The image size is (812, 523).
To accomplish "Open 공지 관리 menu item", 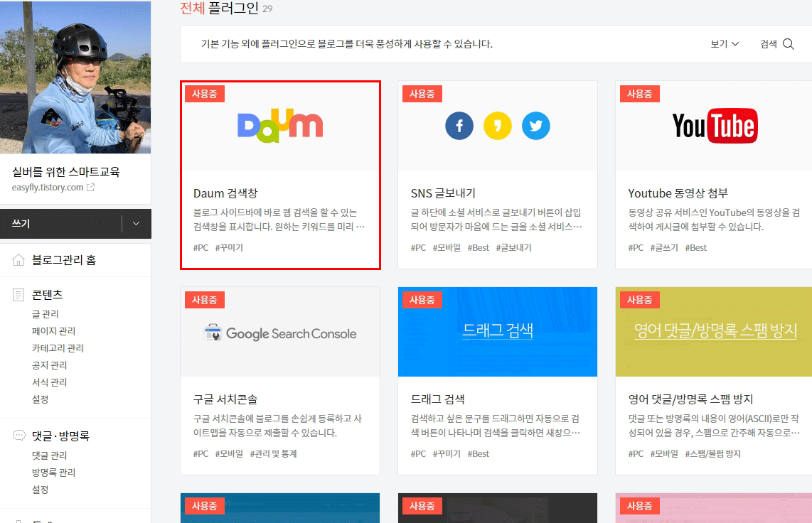I will click(50, 365).
